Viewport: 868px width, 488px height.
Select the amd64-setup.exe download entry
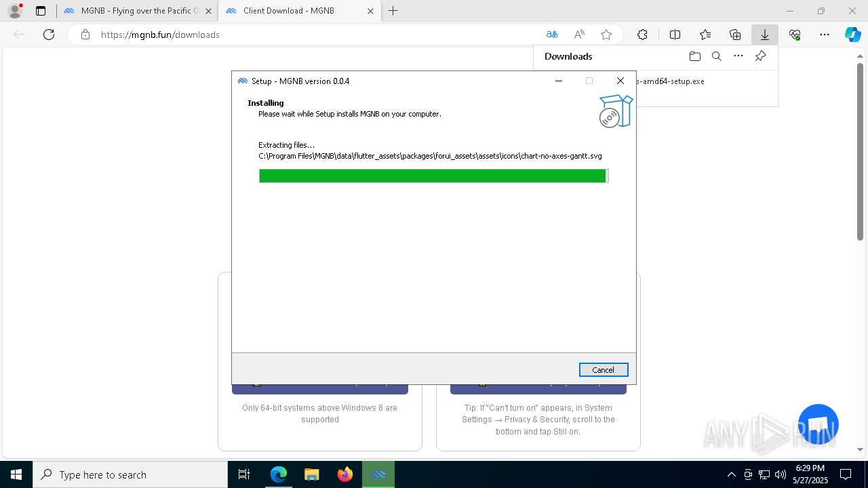click(670, 81)
